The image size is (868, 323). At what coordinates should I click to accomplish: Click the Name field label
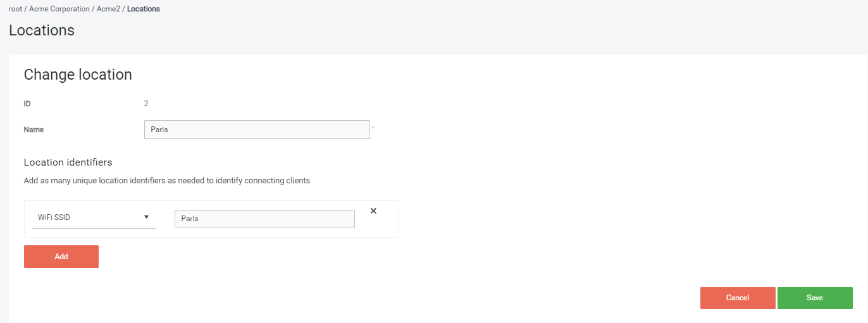point(34,130)
